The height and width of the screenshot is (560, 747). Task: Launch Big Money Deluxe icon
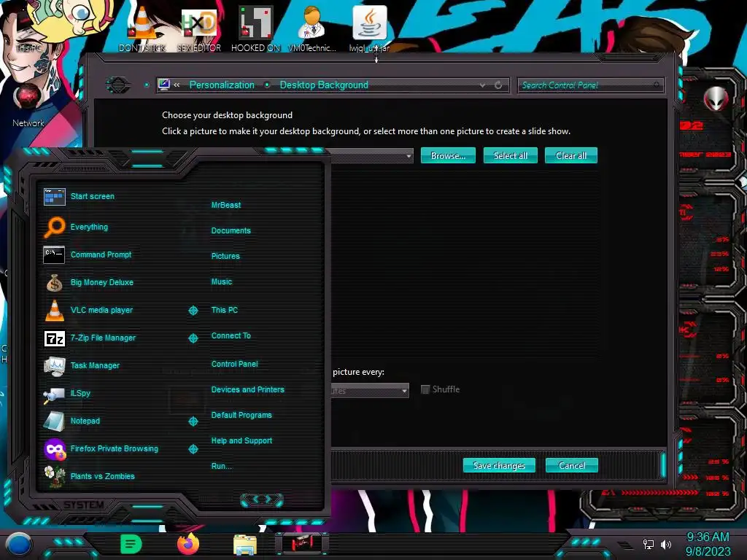[x=54, y=283]
